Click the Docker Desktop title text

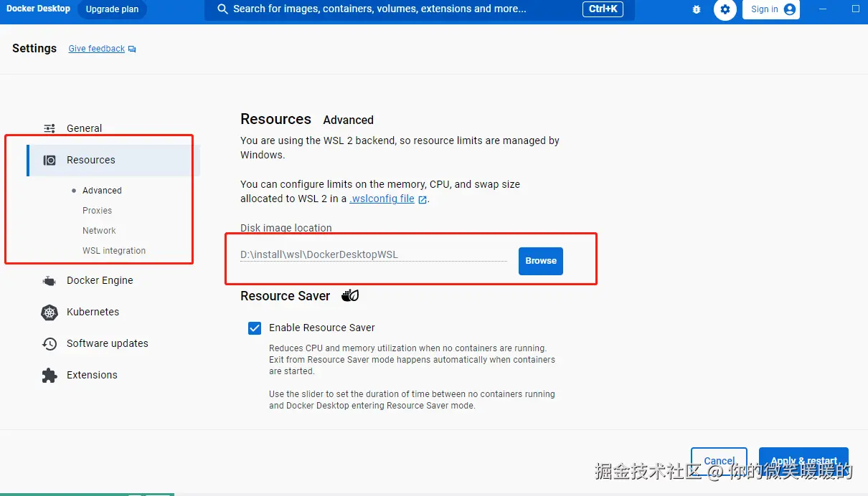pos(39,9)
